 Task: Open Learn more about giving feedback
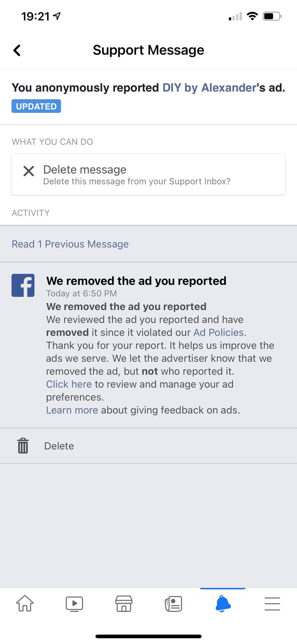(72, 410)
